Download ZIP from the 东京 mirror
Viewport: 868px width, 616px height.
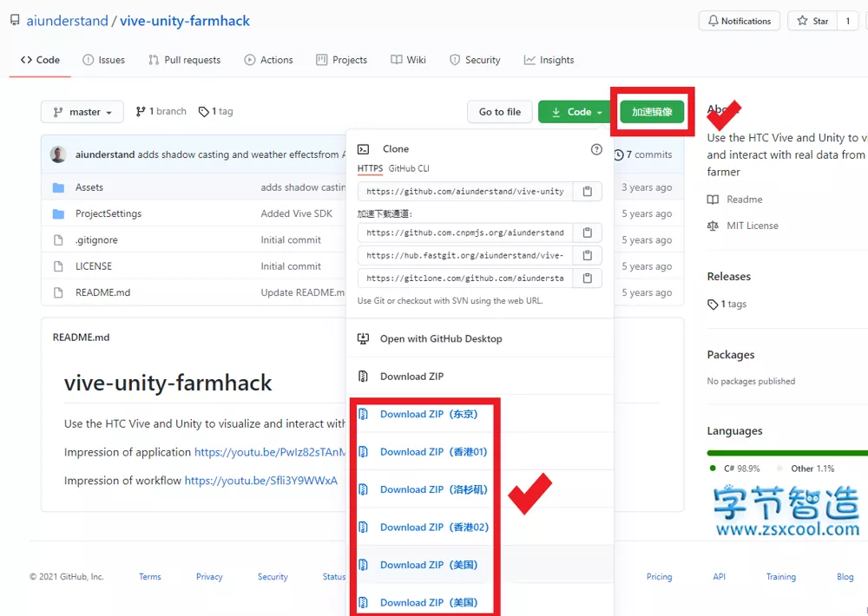pyautogui.click(x=428, y=414)
